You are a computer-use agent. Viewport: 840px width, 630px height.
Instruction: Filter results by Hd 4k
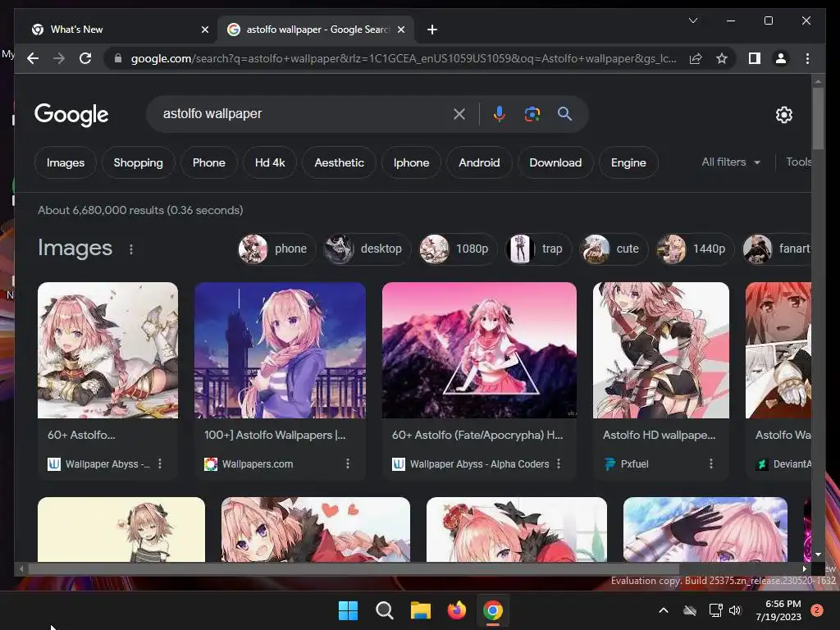(270, 162)
